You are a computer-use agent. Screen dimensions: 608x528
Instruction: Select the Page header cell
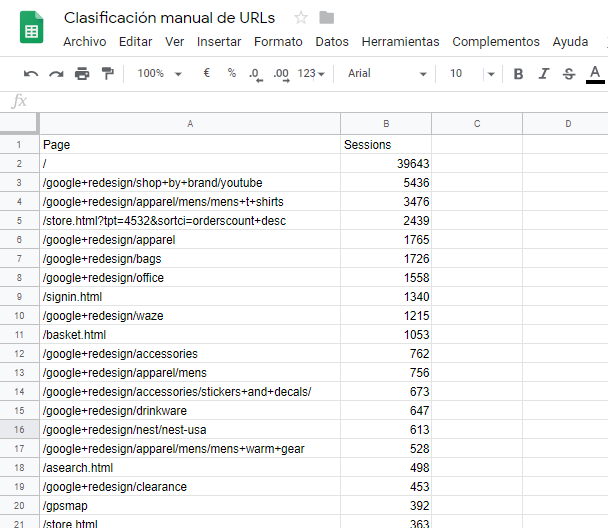pyautogui.click(x=190, y=145)
